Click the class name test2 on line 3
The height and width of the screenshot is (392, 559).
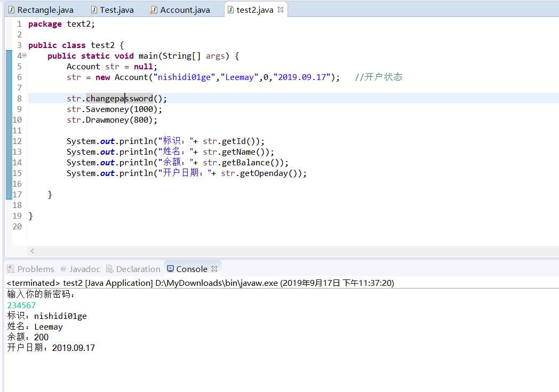(102, 45)
